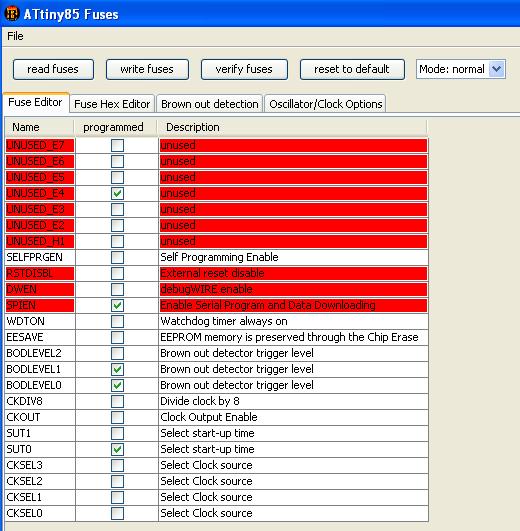Select the SUT1 name cell
This screenshot has width=520, height=531.
(x=40, y=433)
